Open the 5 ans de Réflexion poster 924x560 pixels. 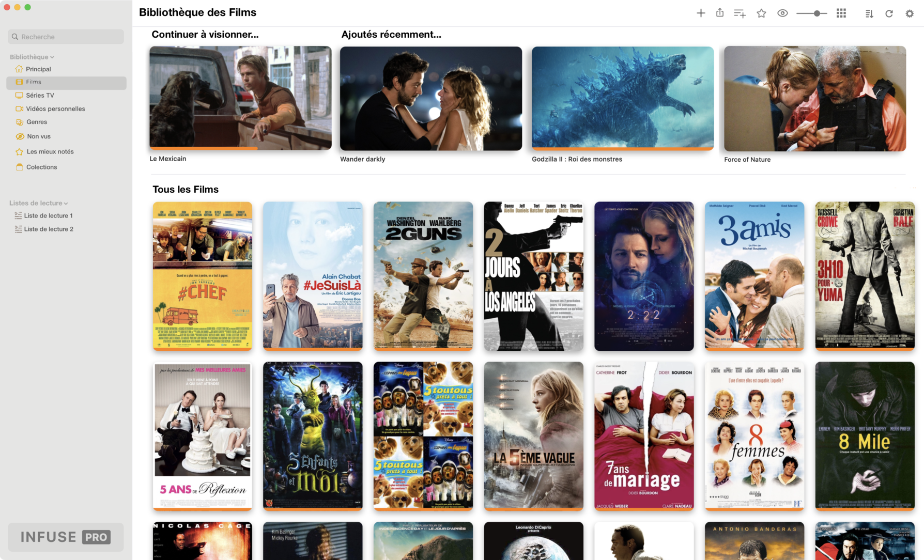pos(203,437)
